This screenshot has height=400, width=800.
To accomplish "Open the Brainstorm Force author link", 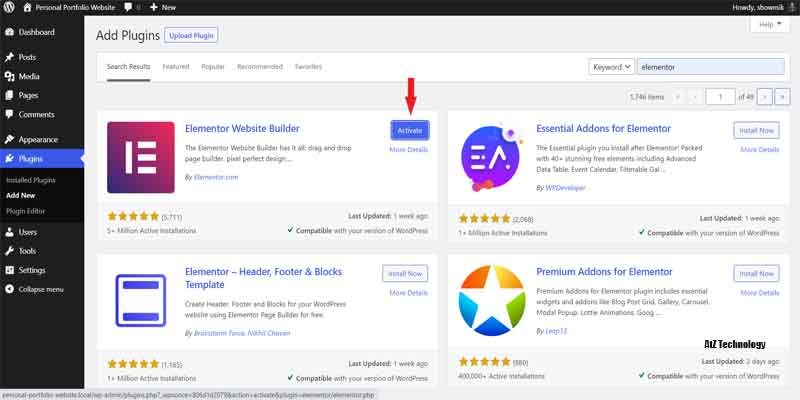I will [x=219, y=333].
